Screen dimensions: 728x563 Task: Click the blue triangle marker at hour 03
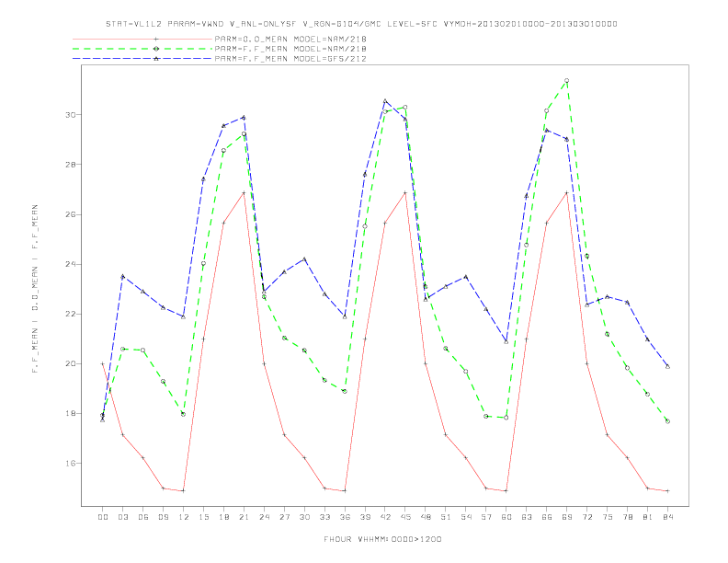tap(122, 276)
